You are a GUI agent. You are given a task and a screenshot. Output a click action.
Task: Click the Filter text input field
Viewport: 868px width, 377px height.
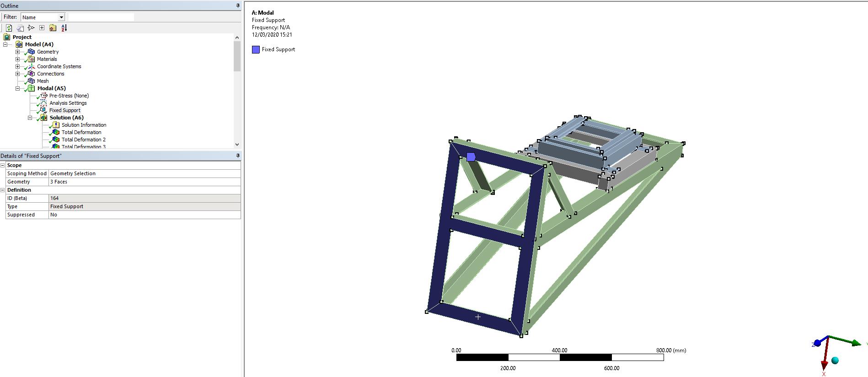101,17
